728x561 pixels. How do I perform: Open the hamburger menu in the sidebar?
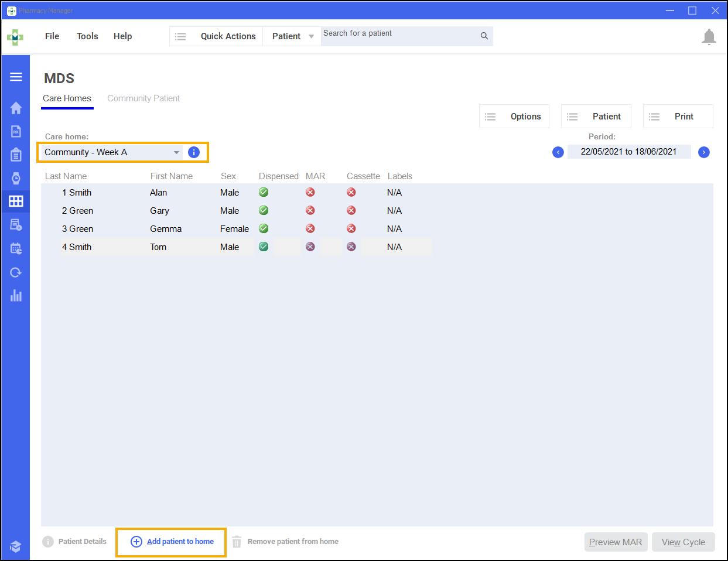[16, 77]
